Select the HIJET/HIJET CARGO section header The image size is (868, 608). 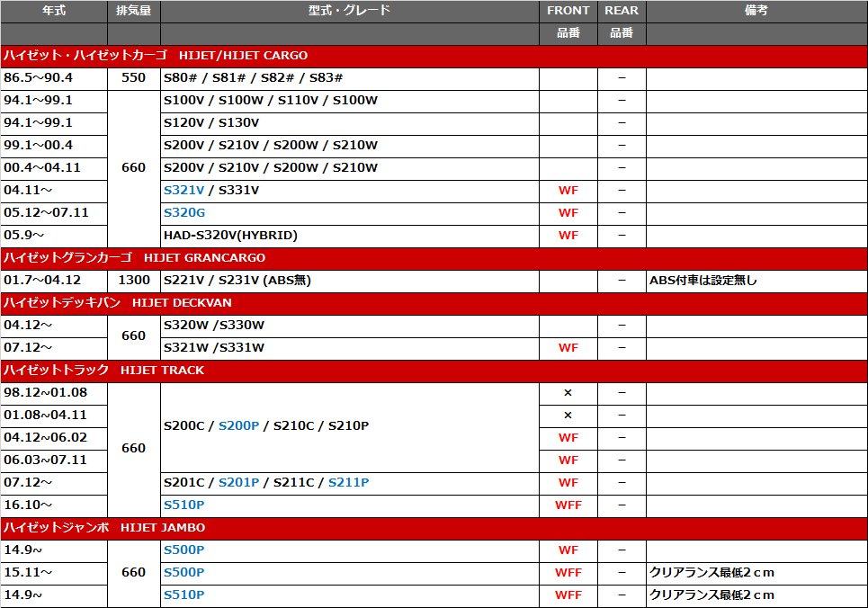tap(434, 56)
